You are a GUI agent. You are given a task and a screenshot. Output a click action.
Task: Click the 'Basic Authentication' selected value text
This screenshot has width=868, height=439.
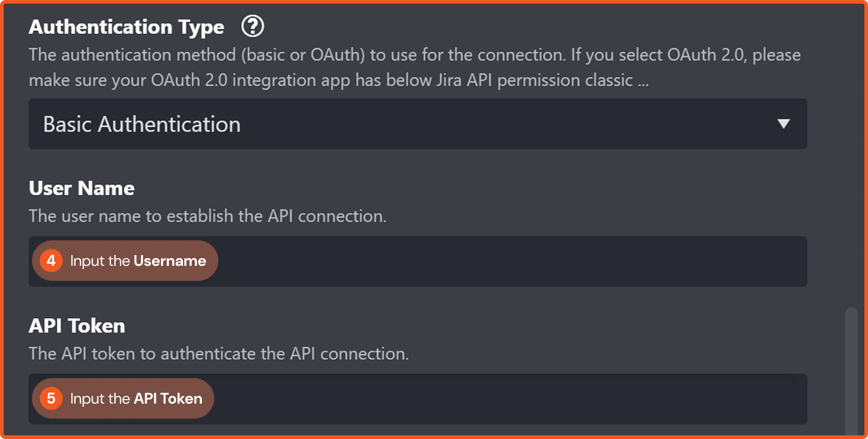coord(142,124)
